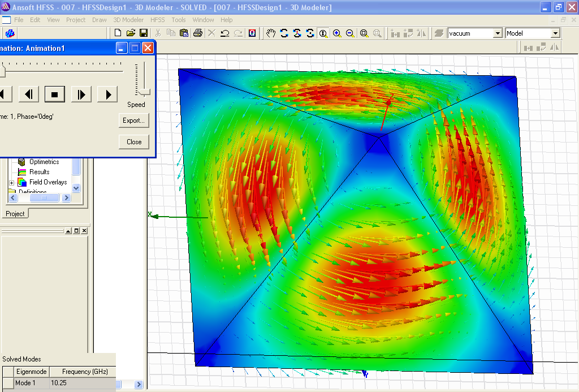The width and height of the screenshot is (579, 392).
Task: Click Close in the Animation dialog
Action: coord(133,142)
